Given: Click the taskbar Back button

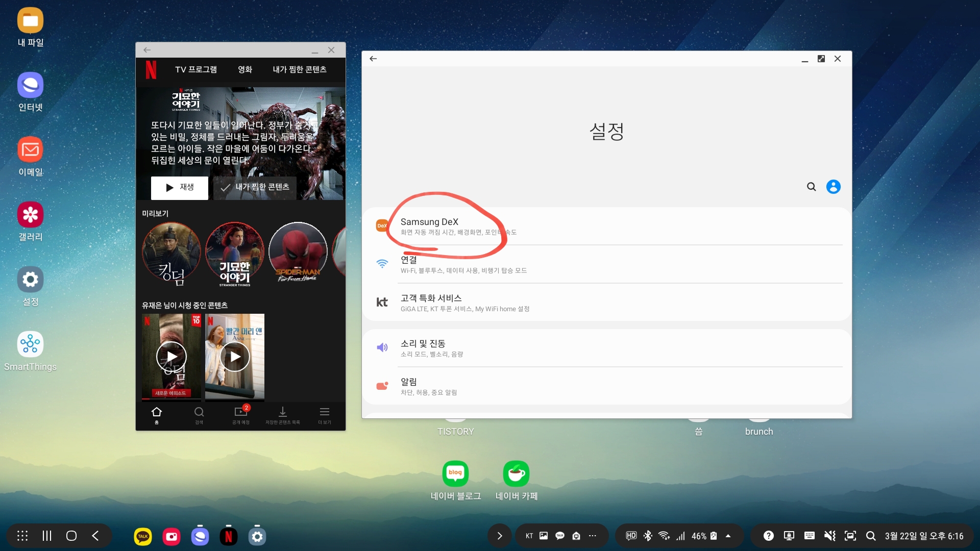Looking at the screenshot, I should click(95, 536).
